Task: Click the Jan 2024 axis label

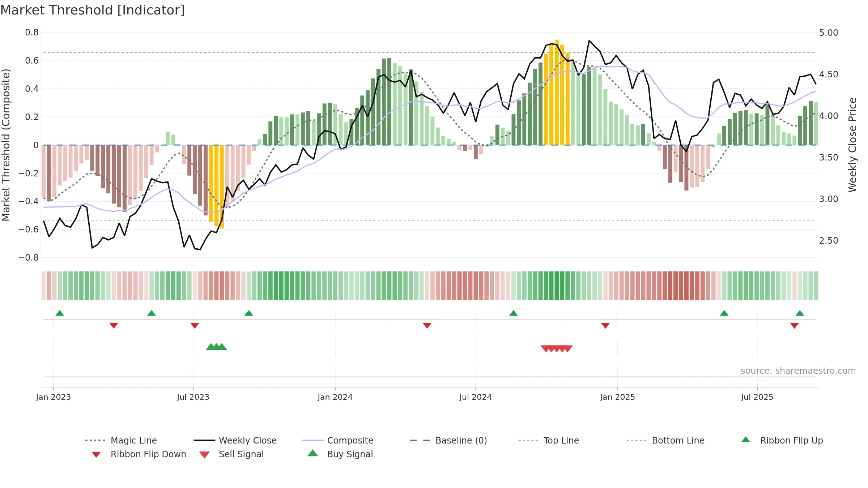Action: point(335,397)
